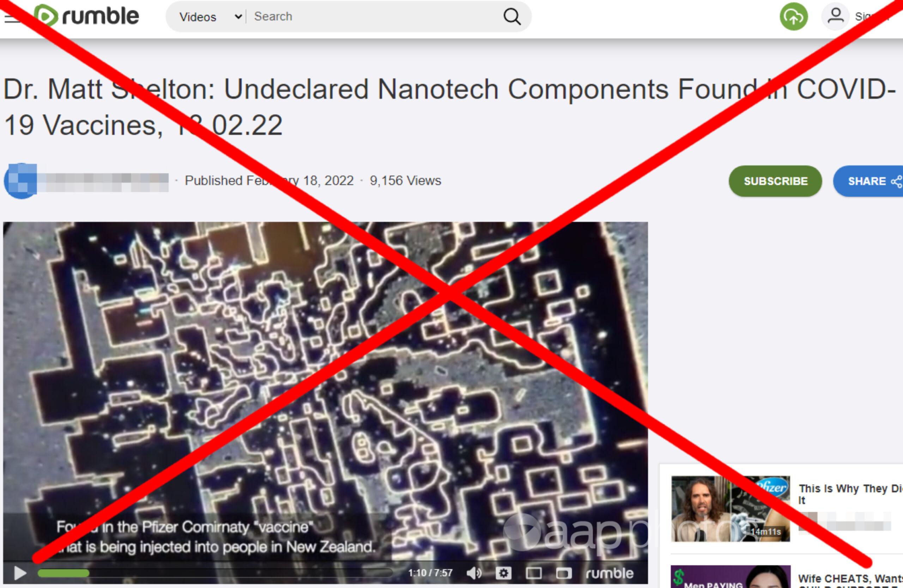The width and height of the screenshot is (903, 588).
Task: Click the user profile icon
Action: pyautogui.click(x=836, y=17)
